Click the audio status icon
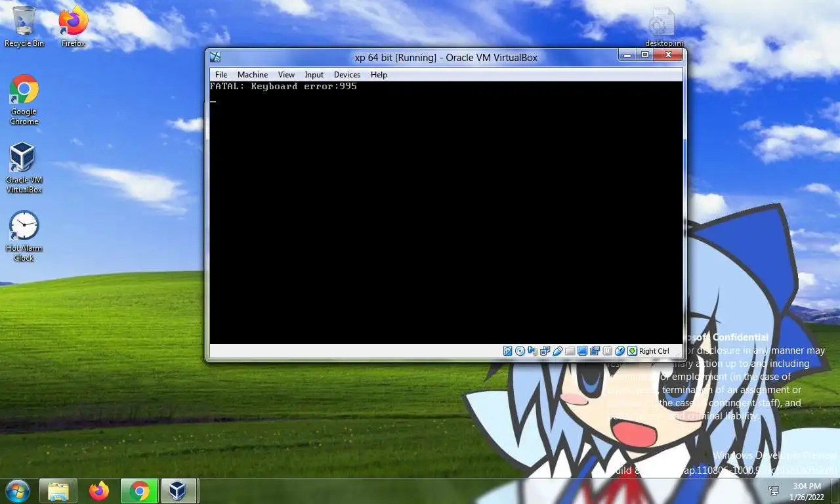This screenshot has width=840, height=504. click(532, 351)
